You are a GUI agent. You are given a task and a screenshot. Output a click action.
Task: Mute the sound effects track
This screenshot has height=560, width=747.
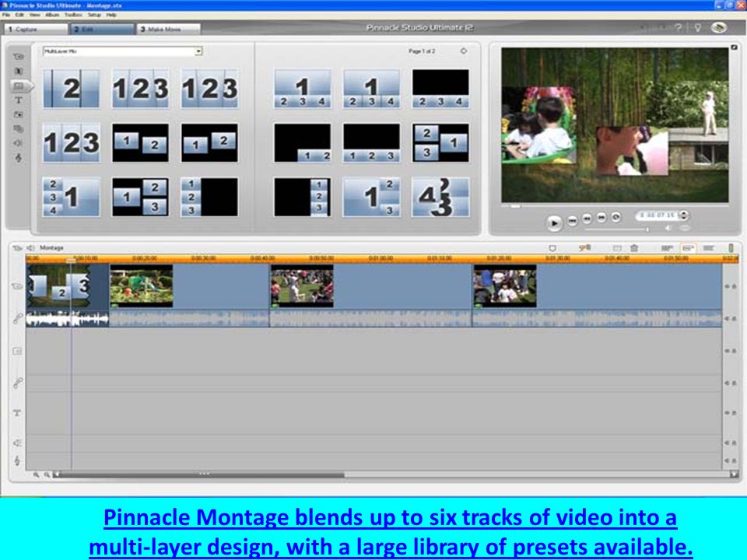point(727,443)
